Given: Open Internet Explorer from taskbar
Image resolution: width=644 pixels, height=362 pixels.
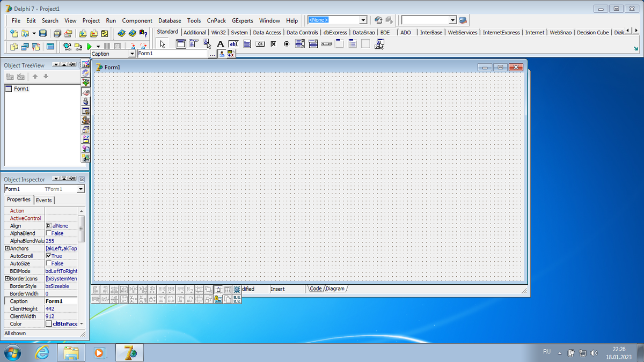Looking at the screenshot, I should [x=41, y=352].
